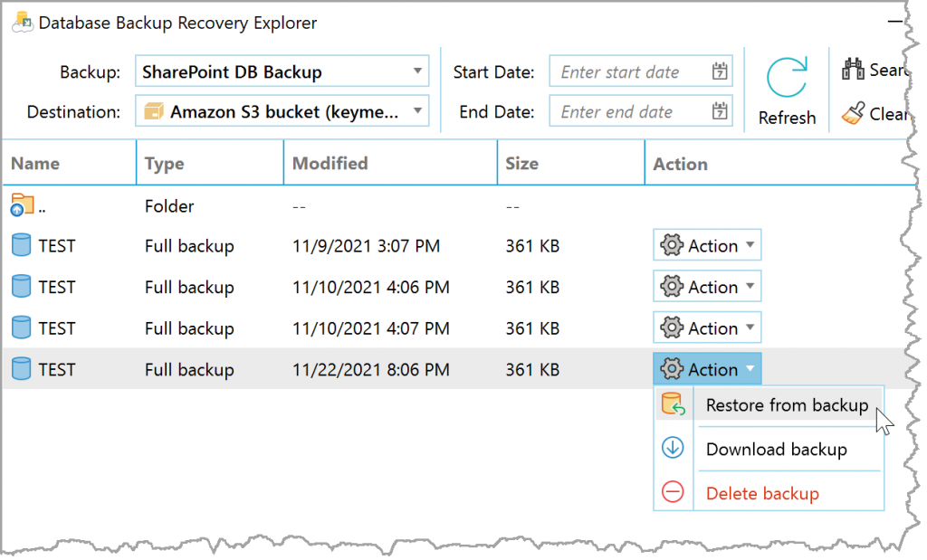The width and height of the screenshot is (927, 560).
Task: Choose Download backup from the menu
Action: pos(776,450)
